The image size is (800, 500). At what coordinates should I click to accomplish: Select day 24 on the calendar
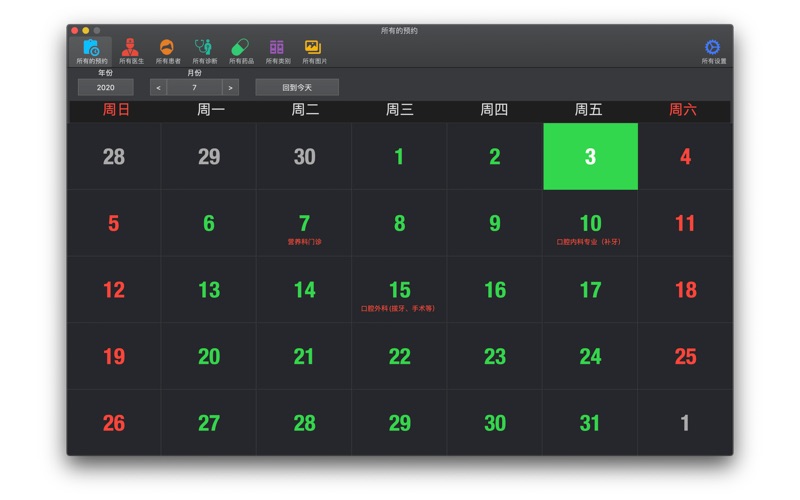[x=590, y=356]
